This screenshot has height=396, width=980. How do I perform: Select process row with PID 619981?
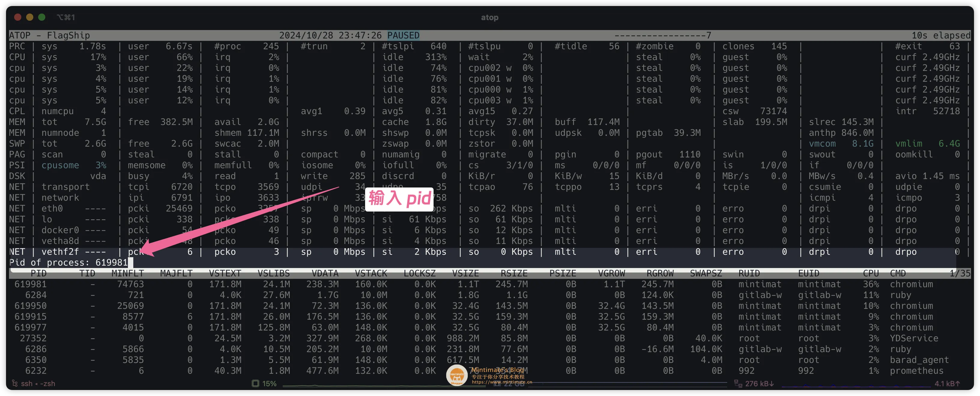coord(490,285)
